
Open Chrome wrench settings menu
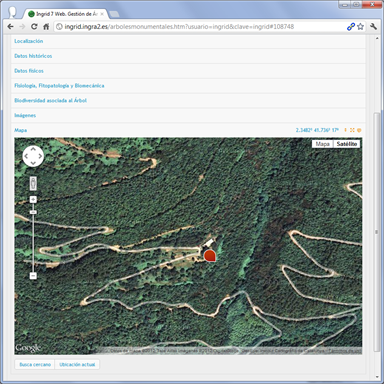[373, 27]
